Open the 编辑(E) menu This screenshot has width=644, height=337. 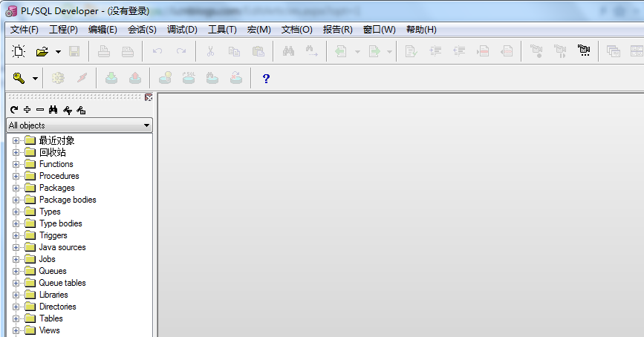(103, 30)
